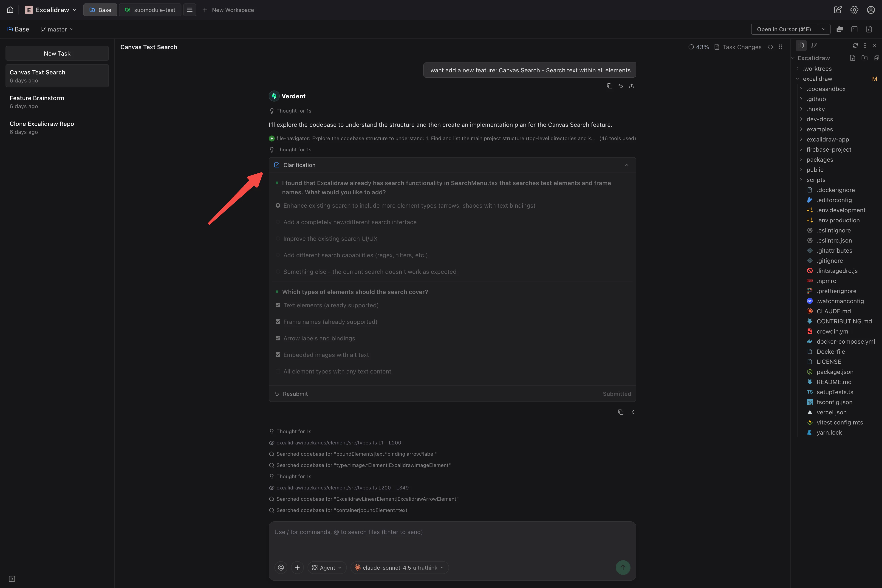Open the Agent mode dropdown
882x588 pixels.
pyautogui.click(x=327, y=568)
